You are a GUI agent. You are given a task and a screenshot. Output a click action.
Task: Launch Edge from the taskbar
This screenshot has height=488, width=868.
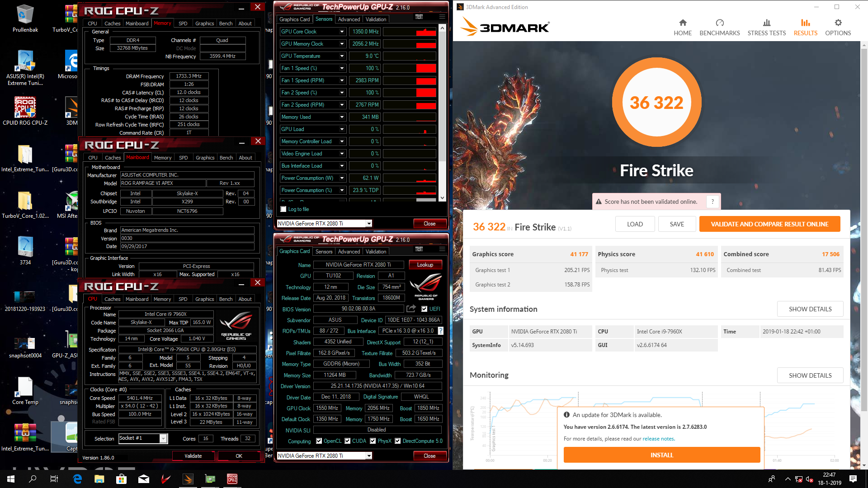coord(77,479)
